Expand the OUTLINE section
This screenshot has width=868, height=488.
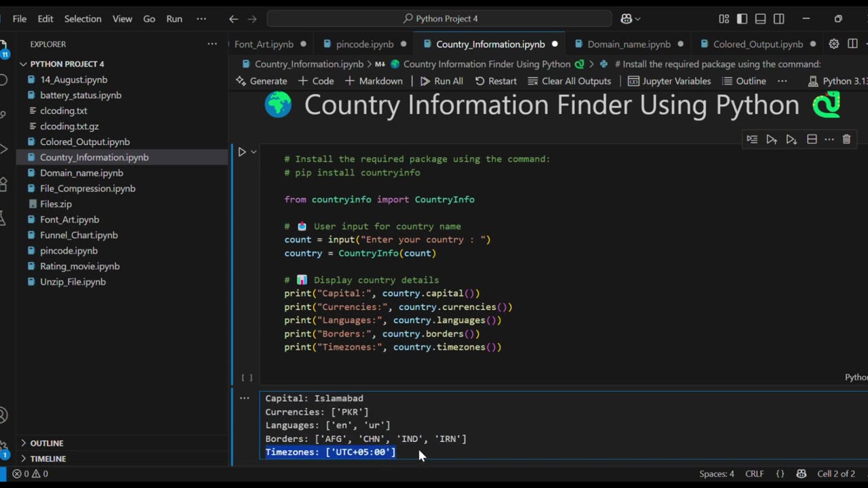point(46,443)
